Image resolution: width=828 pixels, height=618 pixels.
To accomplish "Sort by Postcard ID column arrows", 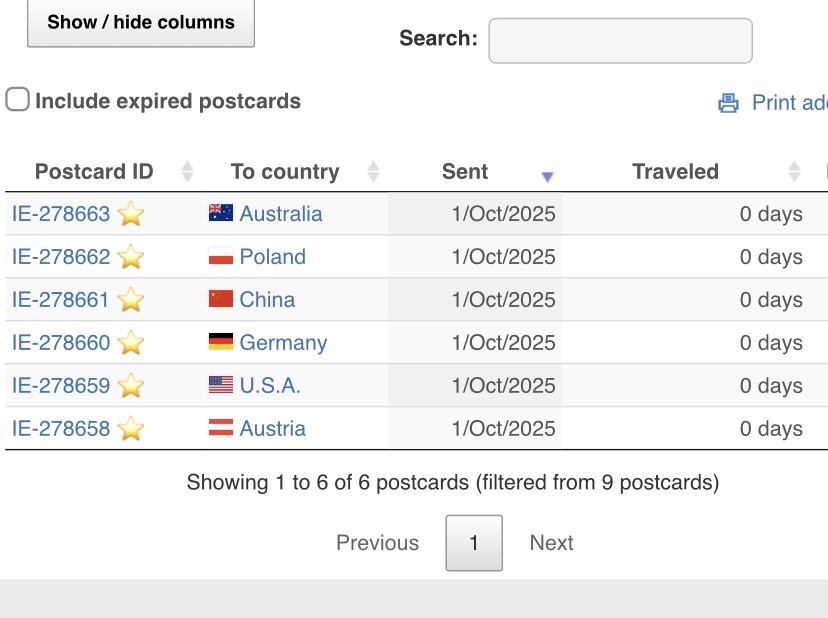I will [187, 172].
